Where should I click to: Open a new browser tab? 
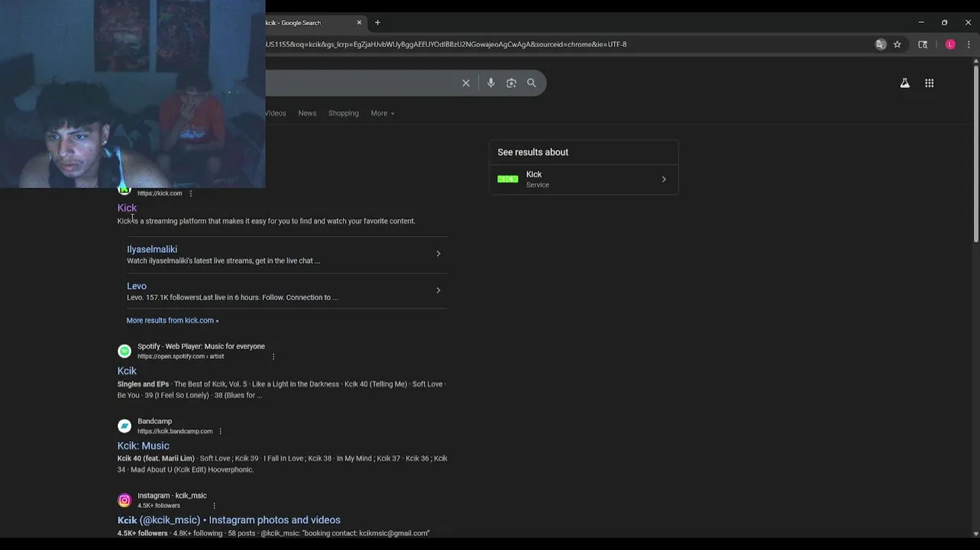point(377,23)
